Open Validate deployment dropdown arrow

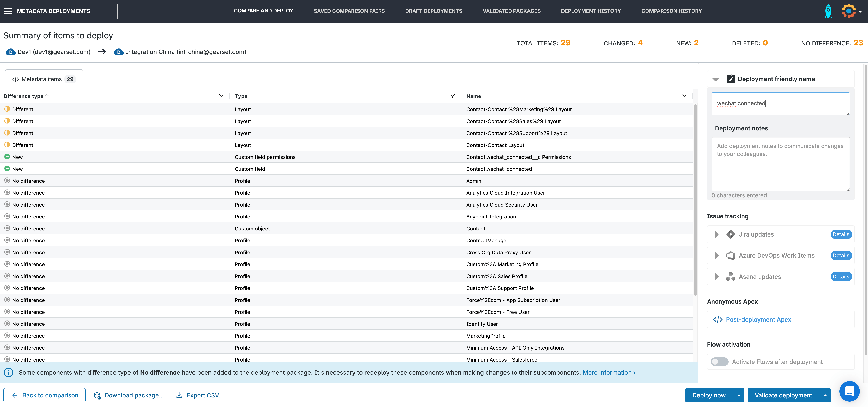(x=825, y=395)
